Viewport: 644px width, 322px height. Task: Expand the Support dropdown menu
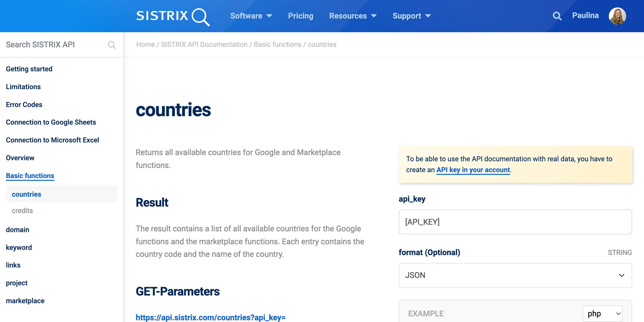(x=411, y=16)
